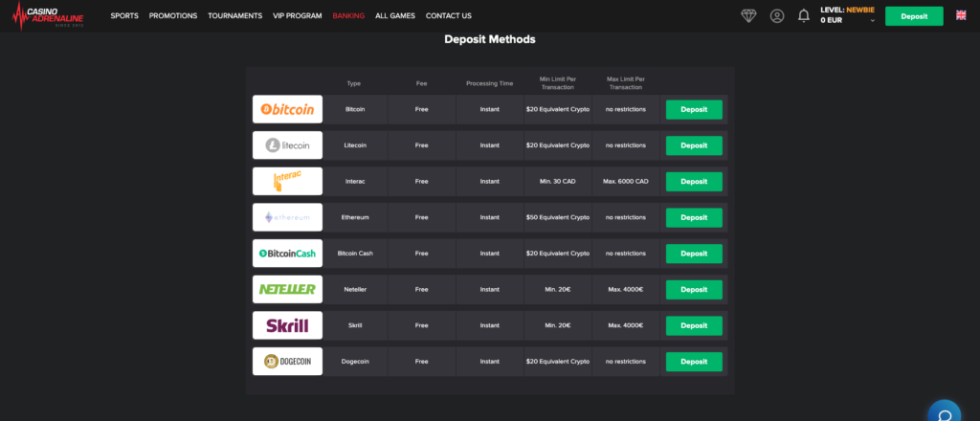Click Neteller's 'Max. 4000€' cell
Screen dimensions: 980x421
626,290
